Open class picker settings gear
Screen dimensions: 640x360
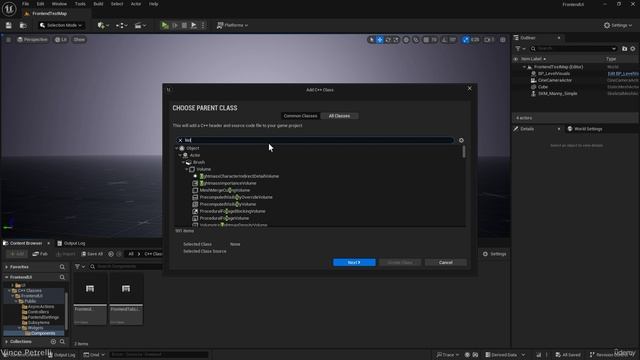pos(461,140)
